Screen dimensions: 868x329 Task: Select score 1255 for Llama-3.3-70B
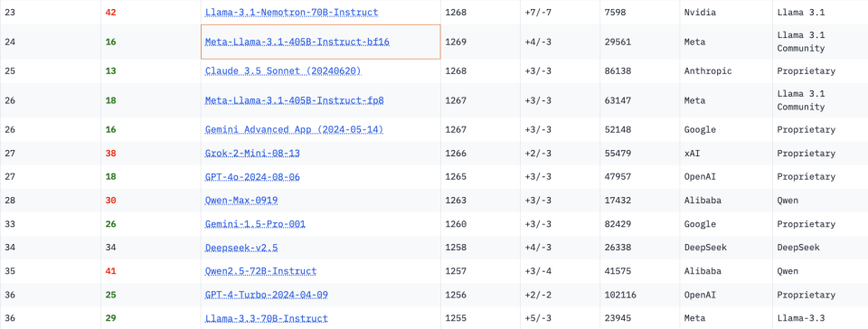[456, 318]
